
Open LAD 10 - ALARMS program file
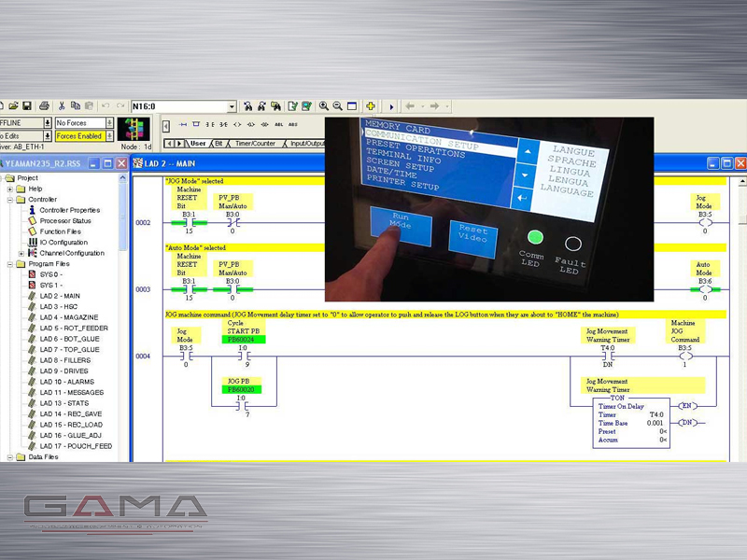(70, 382)
